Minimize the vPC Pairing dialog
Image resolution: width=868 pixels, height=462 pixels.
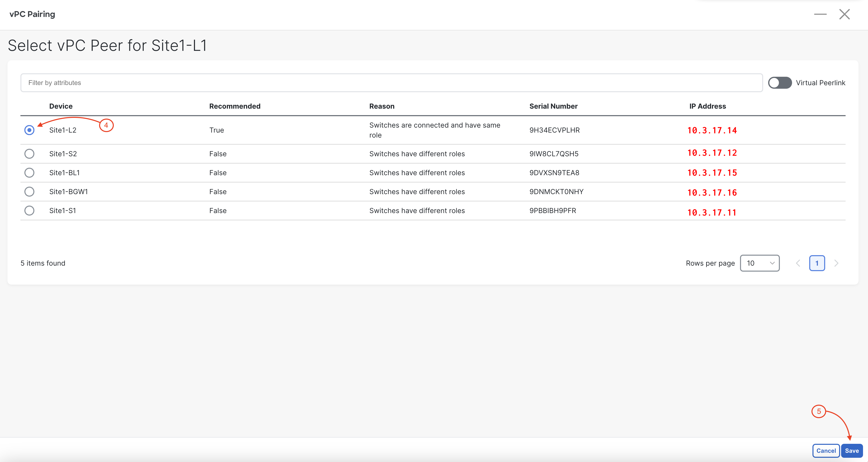820,14
